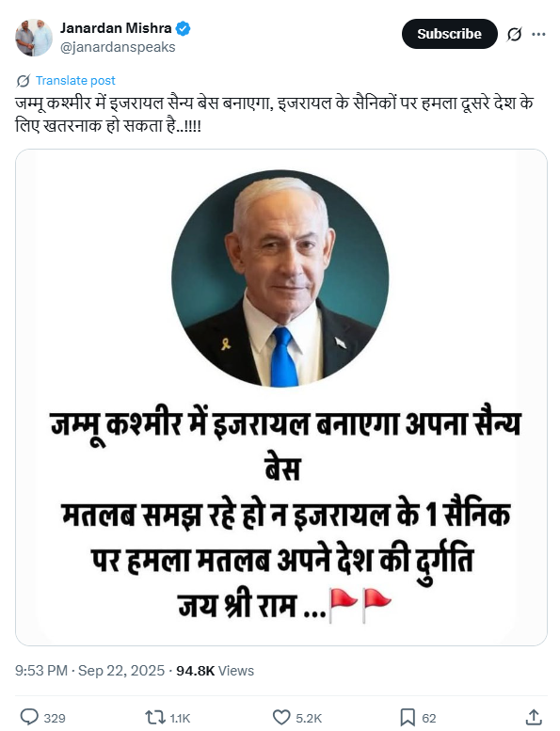Click the @janardanspeaks handle
The height and width of the screenshot is (731, 560).
pyautogui.click(x=118, y=47)
